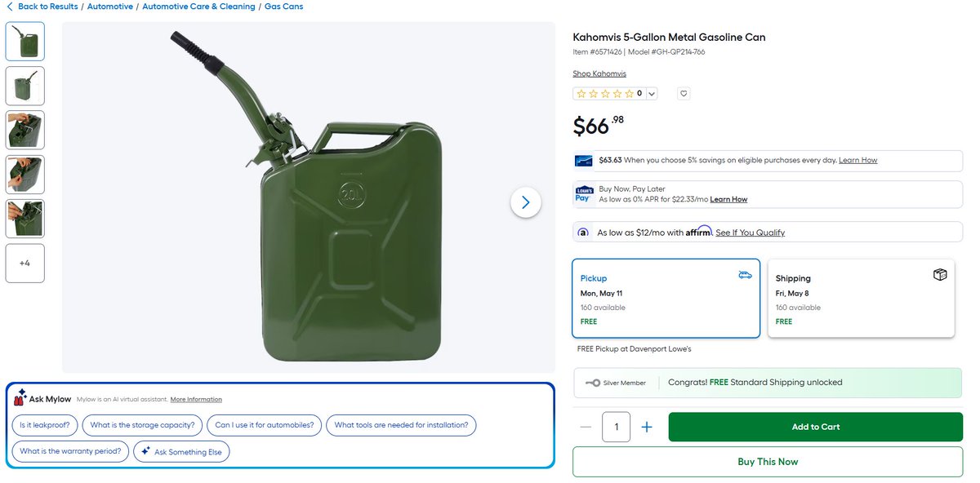Click the Affirm logo icon
The image size is (980, 483).
click(583, 232)
